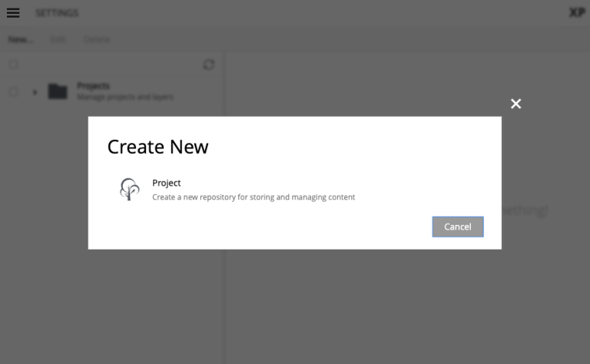Choose the Project item title
The image size is (590, 364).
(x=166, y=183)
